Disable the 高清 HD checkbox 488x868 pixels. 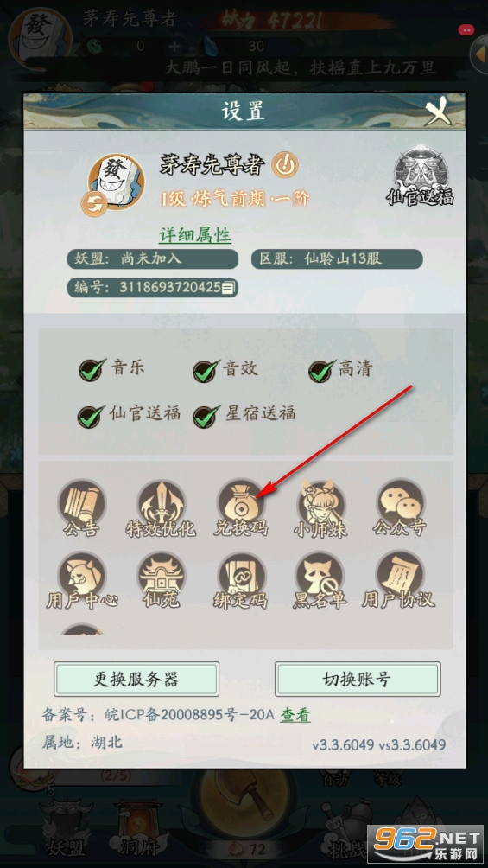pyautogui.click(x=322, y=370)
